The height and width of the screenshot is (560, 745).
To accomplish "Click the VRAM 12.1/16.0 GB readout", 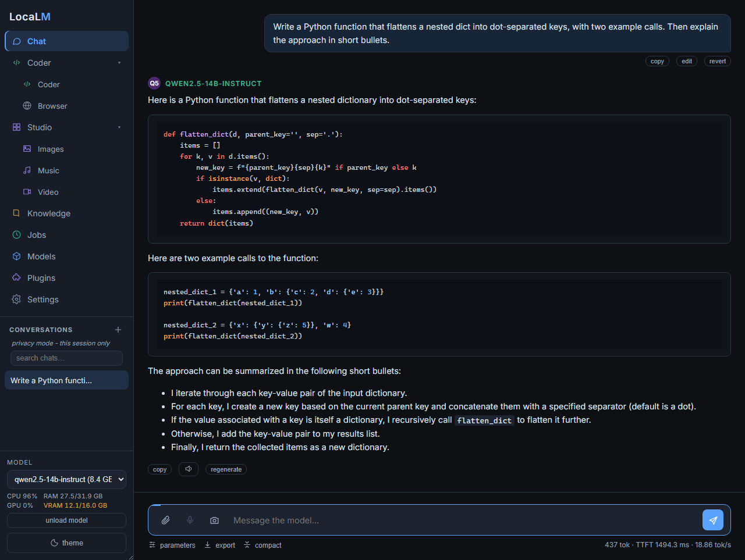I will click(x=75, y=505).
